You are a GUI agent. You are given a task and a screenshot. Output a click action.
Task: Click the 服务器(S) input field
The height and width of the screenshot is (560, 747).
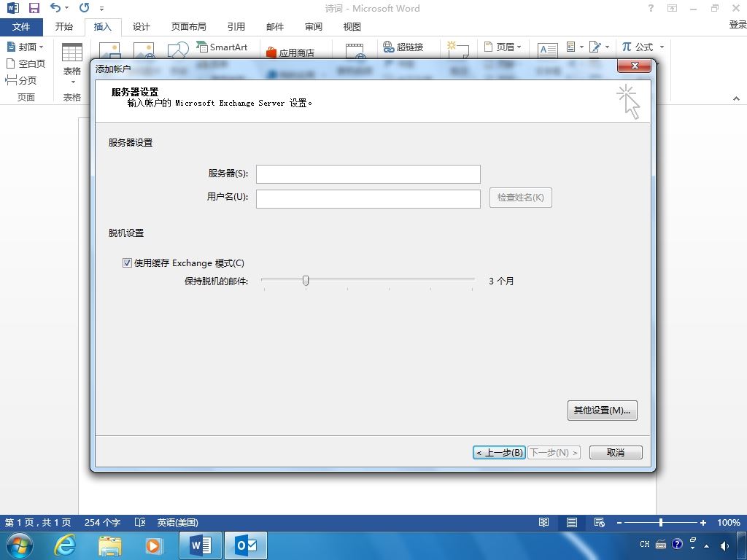[368, 174]
